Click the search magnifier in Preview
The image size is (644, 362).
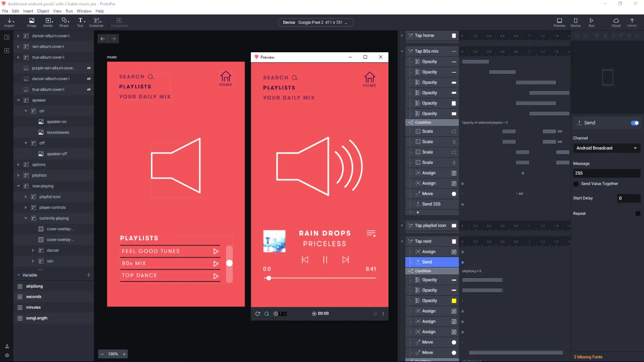pos(295,78)
